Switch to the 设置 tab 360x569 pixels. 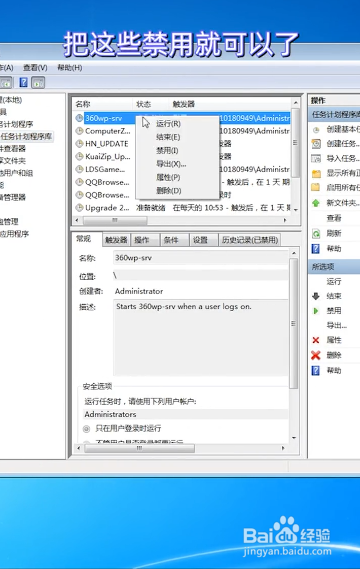(x=200, y=240)
